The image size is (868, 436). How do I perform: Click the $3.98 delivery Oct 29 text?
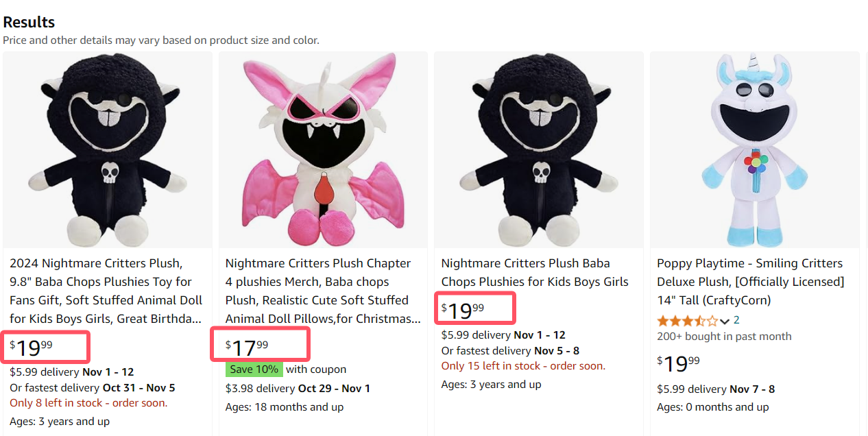click(x=298, y=388)
